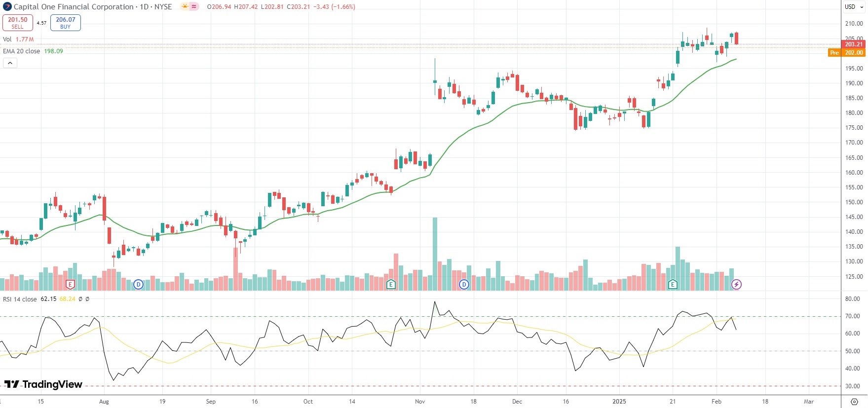
Task: Click the Aug label on time axis
Action: (x=104, y=402)
